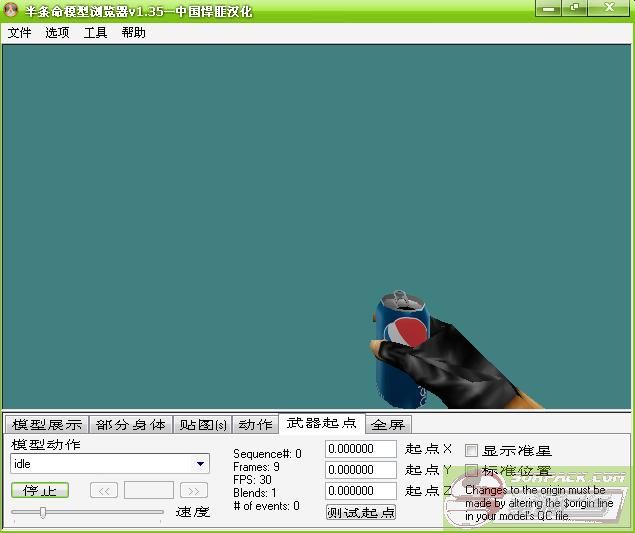This screenshot has height=533, width=635.
Task: Open the 文件 (File) menu
Action: click(x=19, y=33)
